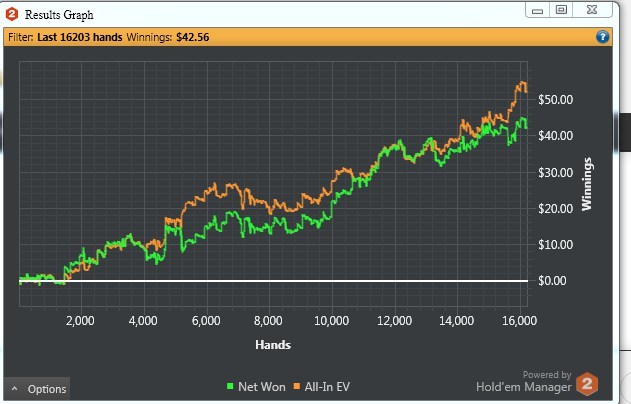
Task: Click the Results Graph window title
Action: pos(59,15)
